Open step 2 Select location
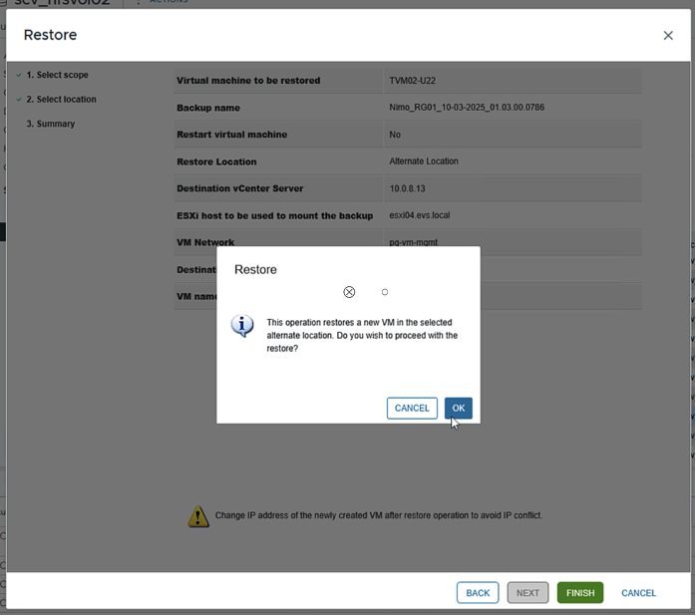The height and width of the screenshot is (616, 696). [61, 99]
